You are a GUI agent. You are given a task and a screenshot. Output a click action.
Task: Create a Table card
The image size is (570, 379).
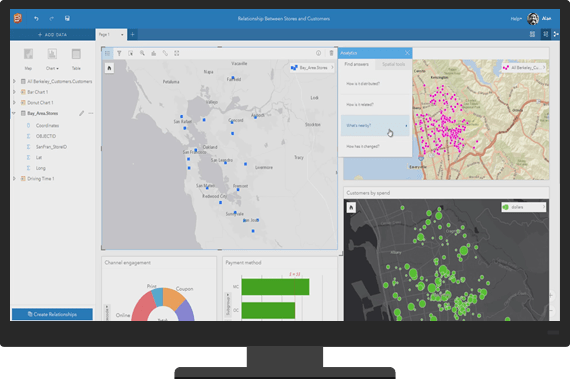pyautogui.click(x=76, y=58)
